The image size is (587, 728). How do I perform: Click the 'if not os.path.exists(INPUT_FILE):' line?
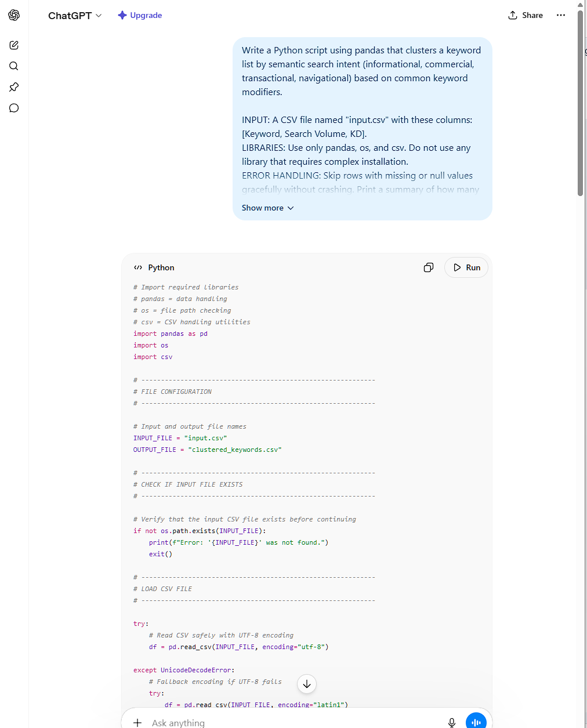pos(200,531)
